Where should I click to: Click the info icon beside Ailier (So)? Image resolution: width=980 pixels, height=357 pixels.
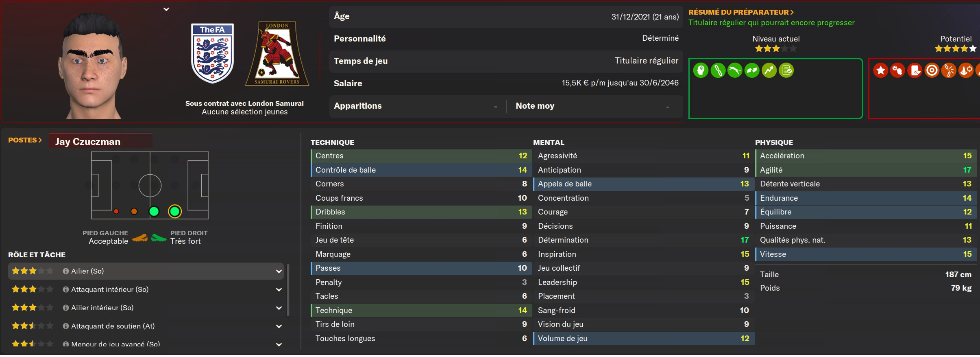[x=65, y=271]
